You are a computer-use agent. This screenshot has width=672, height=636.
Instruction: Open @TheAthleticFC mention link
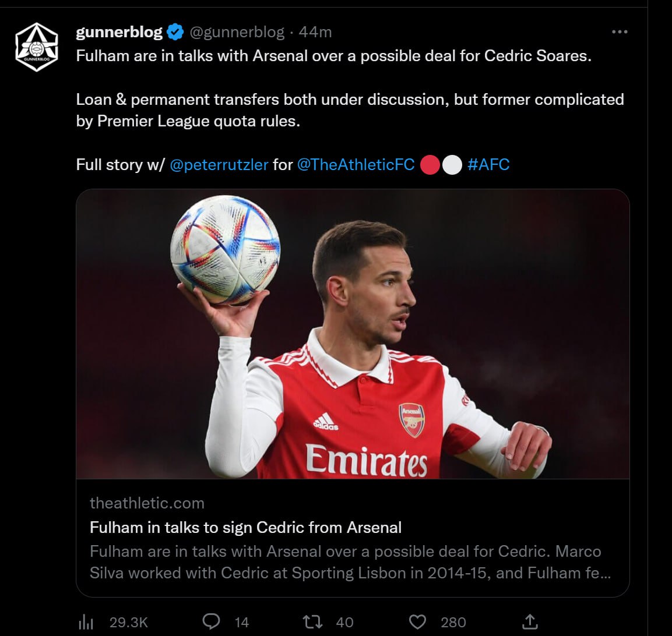click(x=356, y=165)
